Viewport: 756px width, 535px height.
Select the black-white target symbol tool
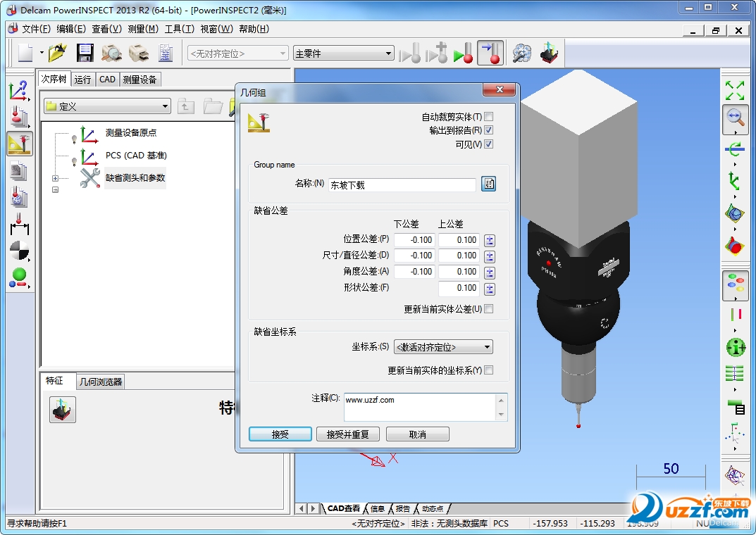click(19, 251)
